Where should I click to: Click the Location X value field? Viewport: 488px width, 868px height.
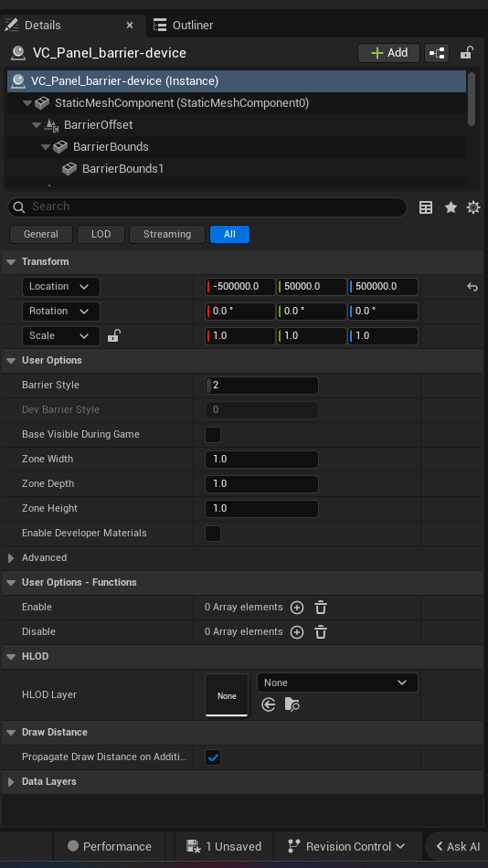(239, 287)
